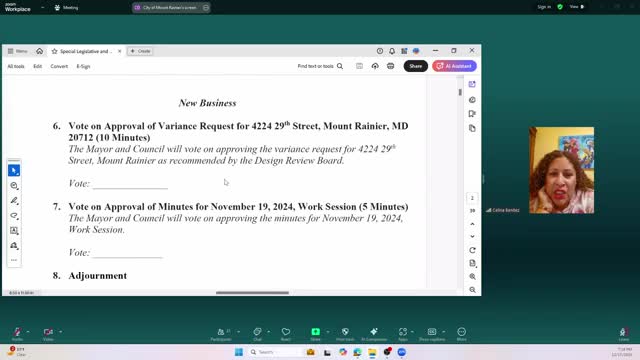Open the E-Sign menu item
This screenshot has height=360, width=640.
click(83, 66)
